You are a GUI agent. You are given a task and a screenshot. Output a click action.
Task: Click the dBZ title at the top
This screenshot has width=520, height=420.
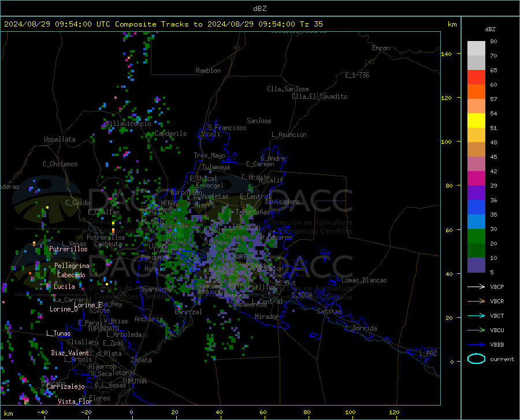pyautogui.click(x=259, y=9)
